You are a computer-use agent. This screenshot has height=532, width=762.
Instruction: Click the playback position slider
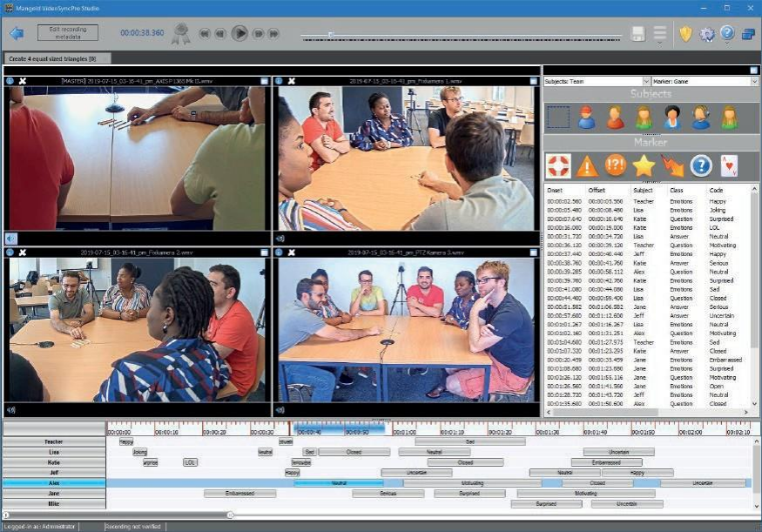pyautogui.click(x=462, y=36)
